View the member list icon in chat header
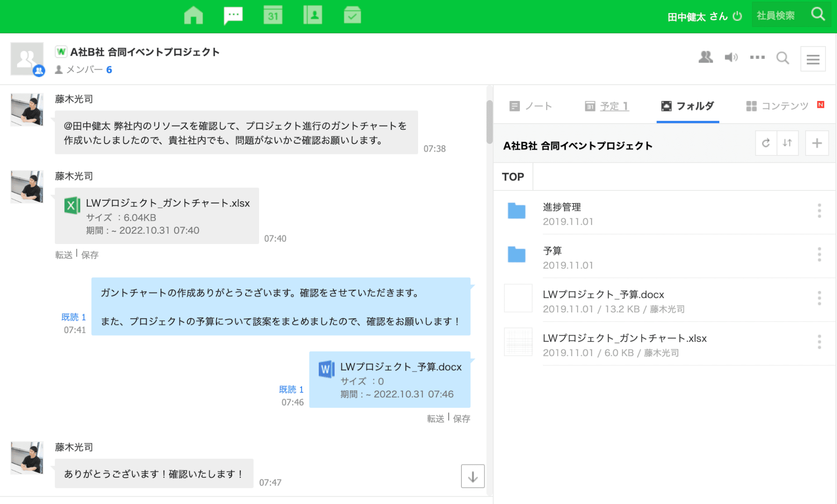The height and width of the screenshot is (504, 837). click(705, 57)
